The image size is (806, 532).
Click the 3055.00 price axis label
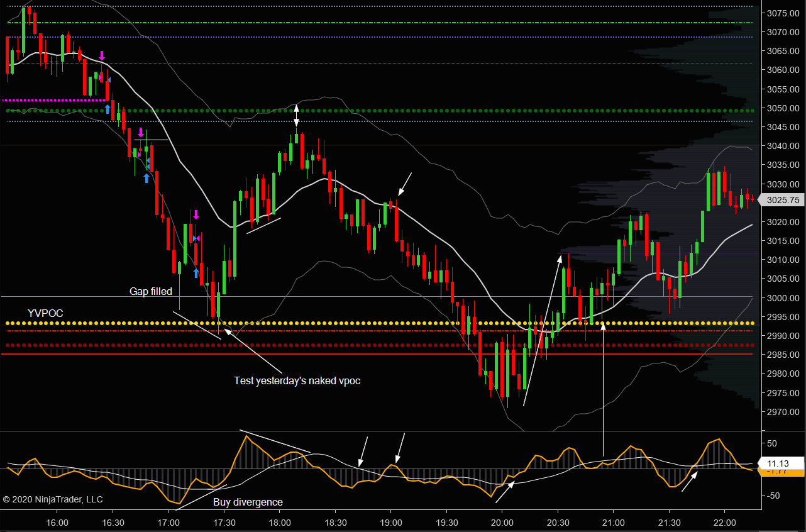(783, 89)
